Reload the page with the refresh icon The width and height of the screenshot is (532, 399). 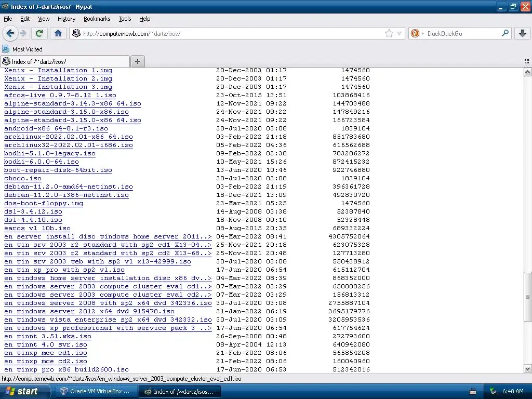click(39, 33)
